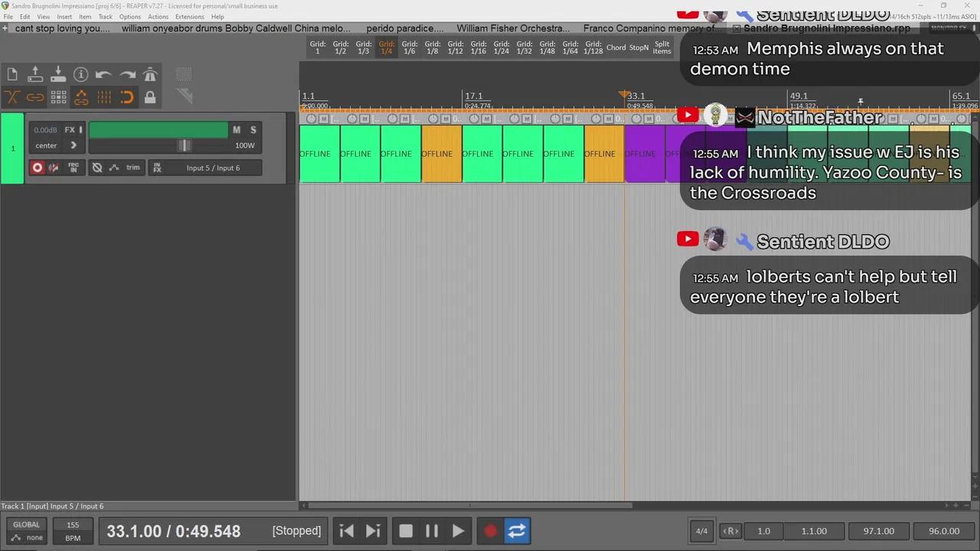Solo track 1 with S button
The height and width of the screenshot is (551, 980).
click(253, 130)
